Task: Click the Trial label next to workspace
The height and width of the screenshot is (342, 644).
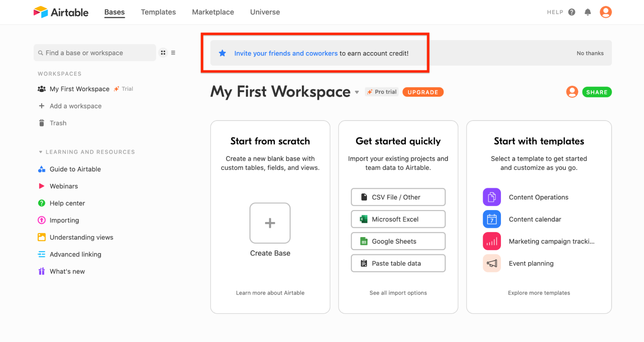Action: coord(127,89)
